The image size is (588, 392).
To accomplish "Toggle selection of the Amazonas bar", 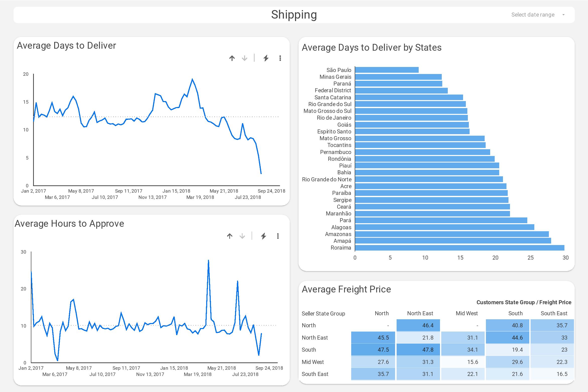I will (x=452, y=234).
